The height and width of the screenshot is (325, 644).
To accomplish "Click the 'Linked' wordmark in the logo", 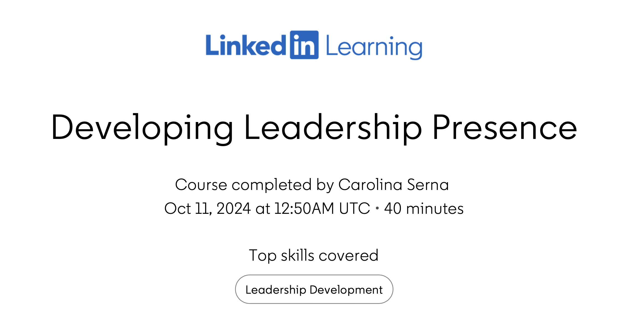I will (246, 45).
